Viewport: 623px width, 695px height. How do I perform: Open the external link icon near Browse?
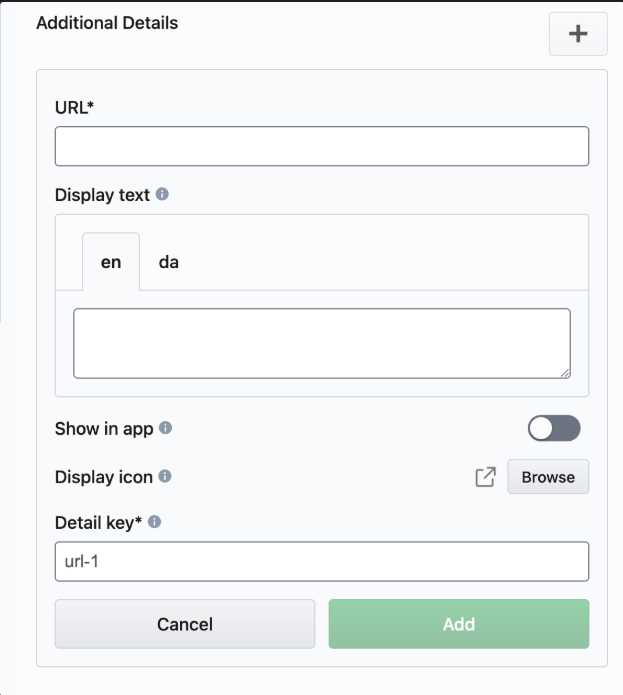coord(485,477)
